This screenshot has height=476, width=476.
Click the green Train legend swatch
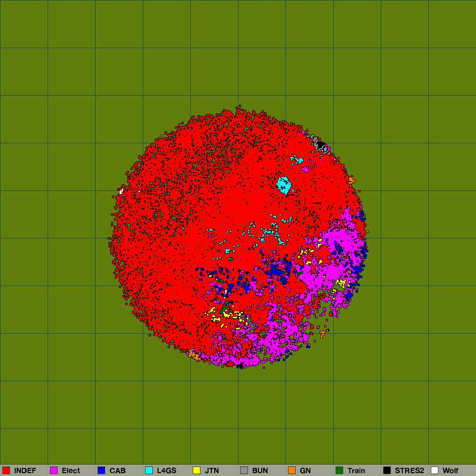[x=339, y=470]
